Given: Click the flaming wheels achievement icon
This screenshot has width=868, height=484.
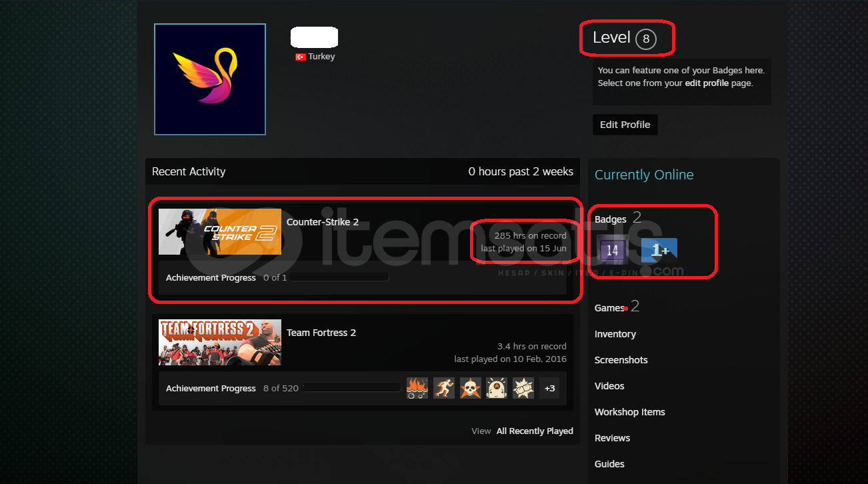Looking at the screenshot, I should pyautogui.click(x=417, y=388).
